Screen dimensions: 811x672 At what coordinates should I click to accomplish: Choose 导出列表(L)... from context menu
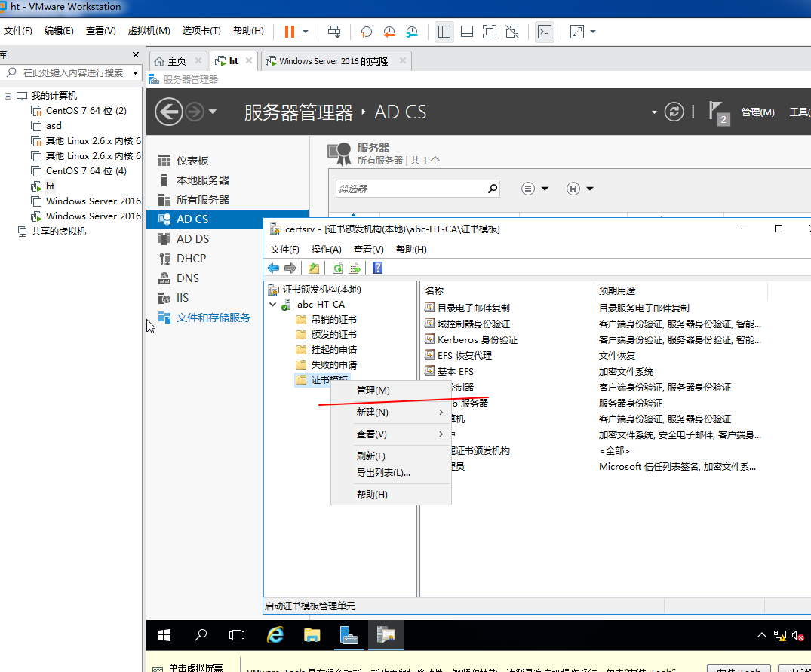pos(391,472)
